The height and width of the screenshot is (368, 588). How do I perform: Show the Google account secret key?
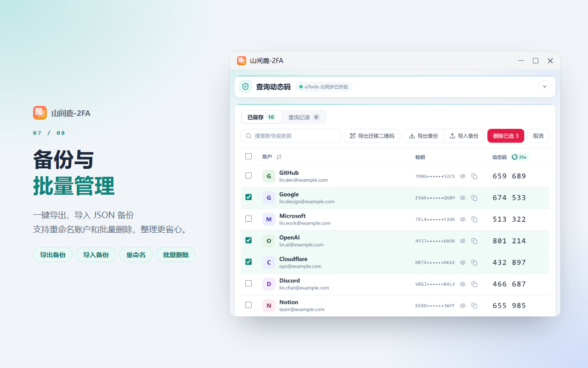pos(463,198)
